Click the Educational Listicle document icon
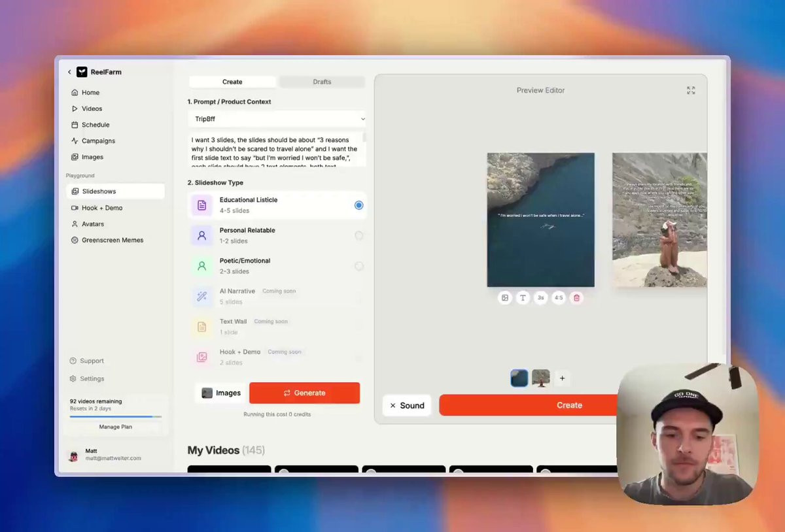The image size is (785, 532). pos(201,205)
